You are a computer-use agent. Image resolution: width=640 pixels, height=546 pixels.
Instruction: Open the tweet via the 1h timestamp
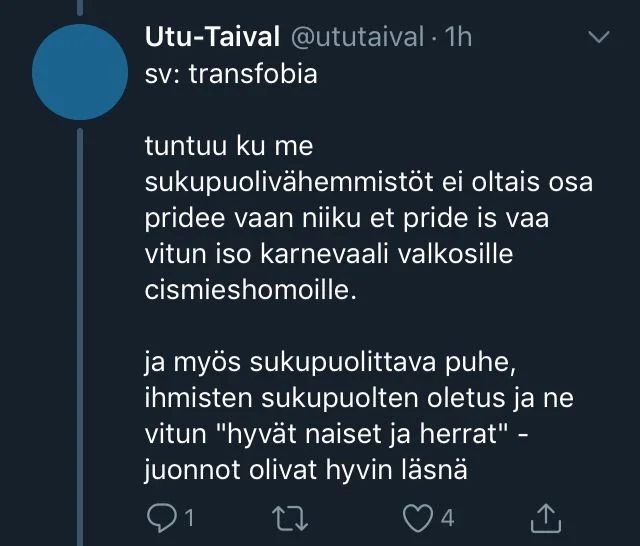pos(458,38)
